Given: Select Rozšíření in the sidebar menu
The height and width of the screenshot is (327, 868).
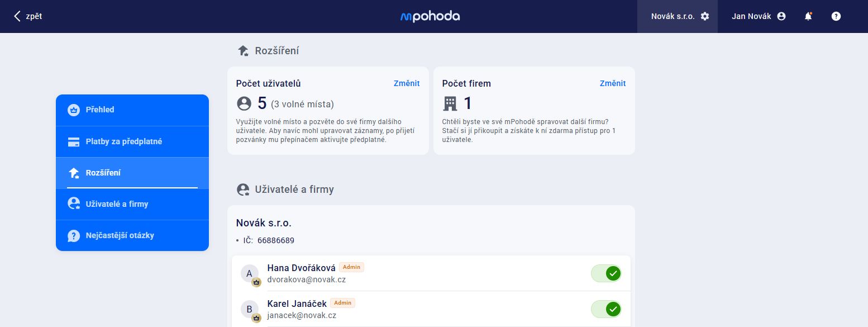Looking at the screenshot, I should point(132,173).
